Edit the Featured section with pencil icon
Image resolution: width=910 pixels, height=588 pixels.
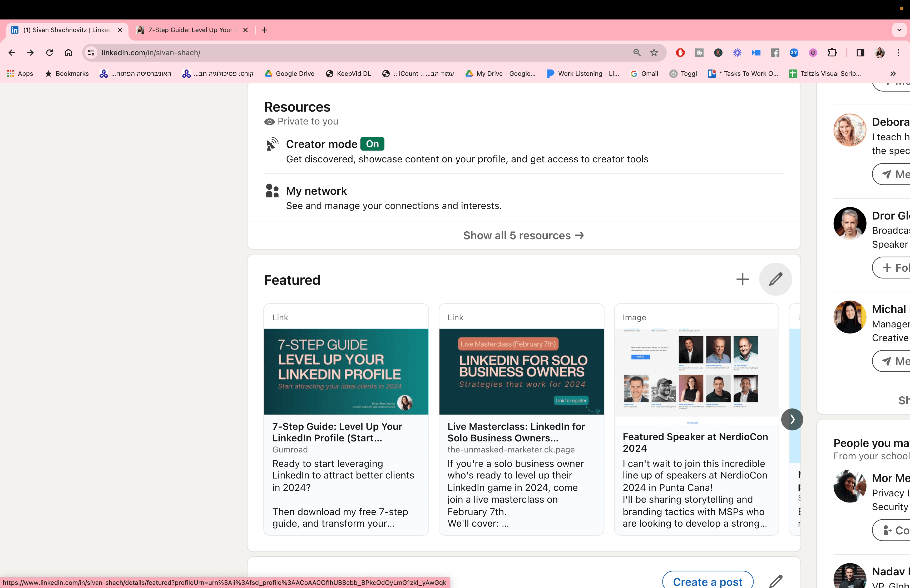tap(776, 279)
